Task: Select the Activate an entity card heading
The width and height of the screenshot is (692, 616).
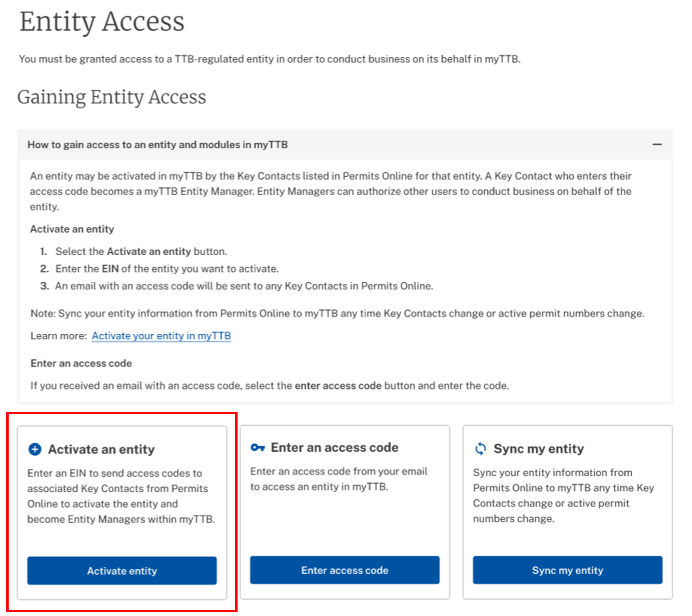Action: coord(101,449)
